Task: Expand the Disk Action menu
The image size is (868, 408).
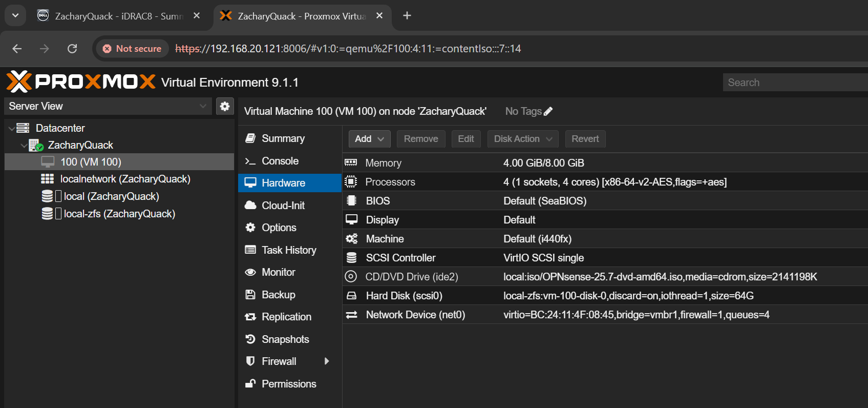Action: coord(523,139)
